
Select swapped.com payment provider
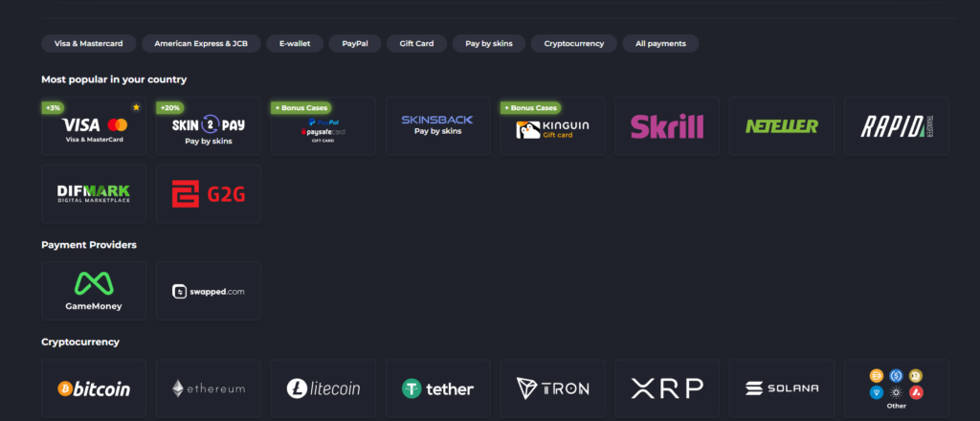point(208,291)
